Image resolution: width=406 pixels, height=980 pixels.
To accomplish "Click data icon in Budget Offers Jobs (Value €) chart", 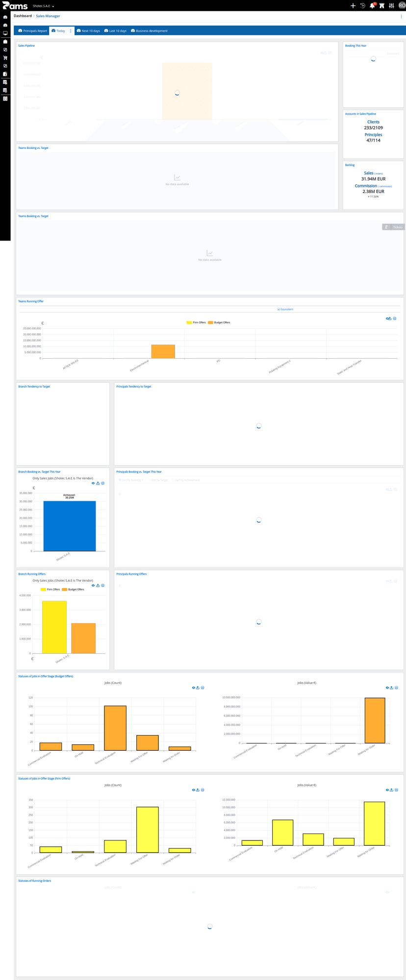I will pos(397,688).
